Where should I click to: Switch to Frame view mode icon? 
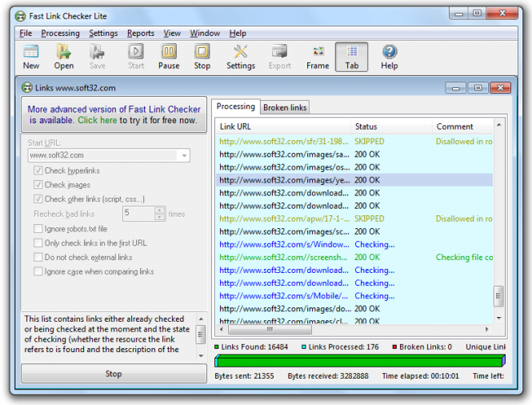[318, 57]
